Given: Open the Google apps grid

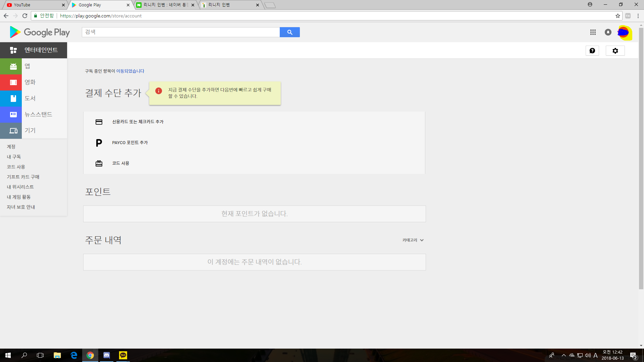Looking at the screenshot, I should [593, 32].
